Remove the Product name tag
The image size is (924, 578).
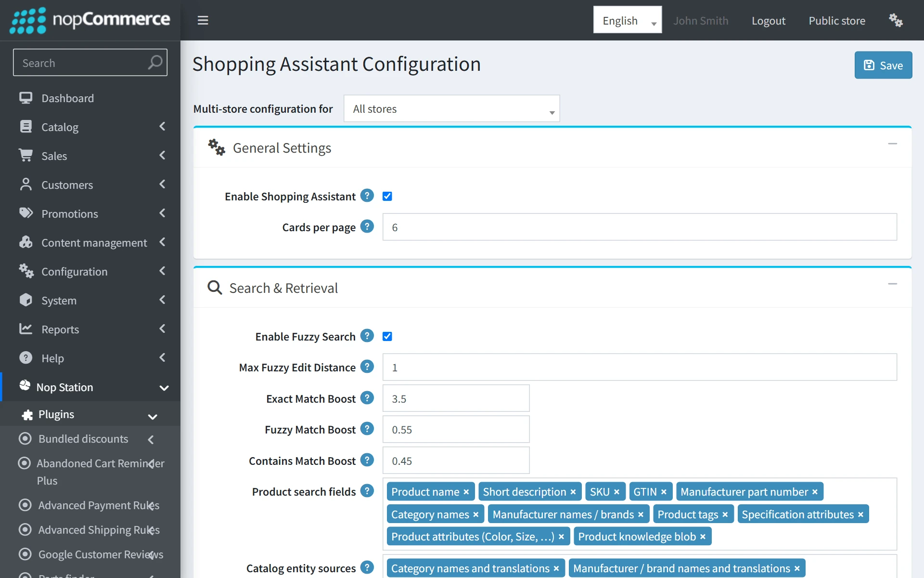tap(466, 492)
